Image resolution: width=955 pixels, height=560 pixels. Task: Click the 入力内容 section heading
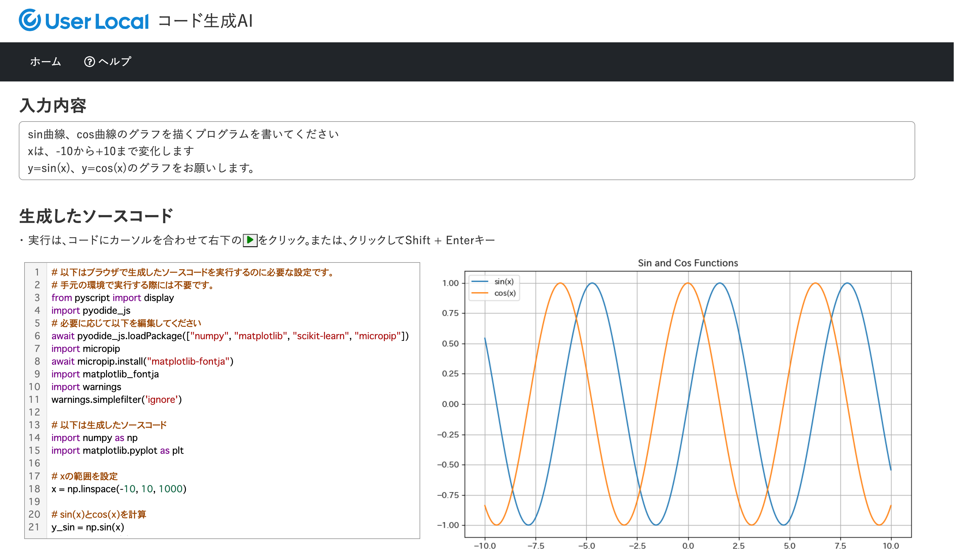pyautogui.click(x=53, y=105)
